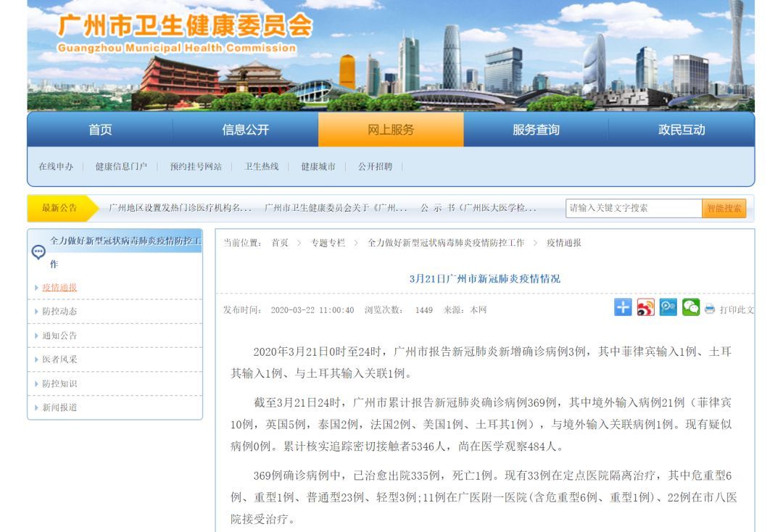Share article via the WeChat icon

point(689,307)
